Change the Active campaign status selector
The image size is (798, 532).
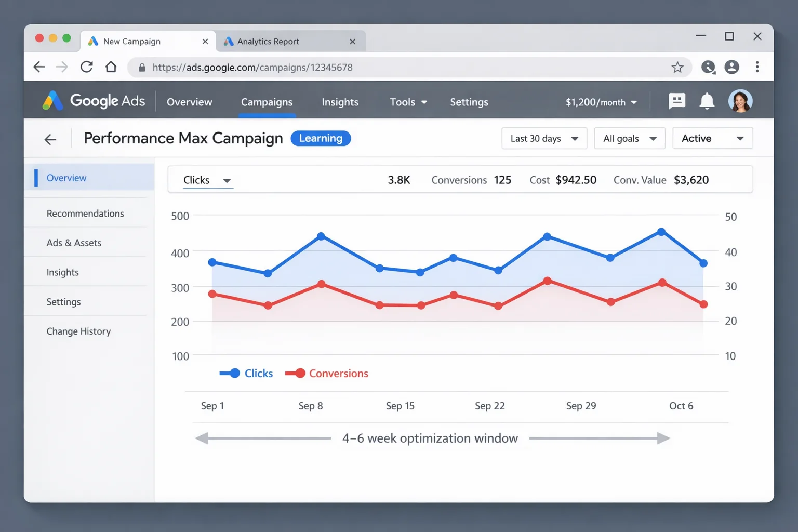(712, 138)
